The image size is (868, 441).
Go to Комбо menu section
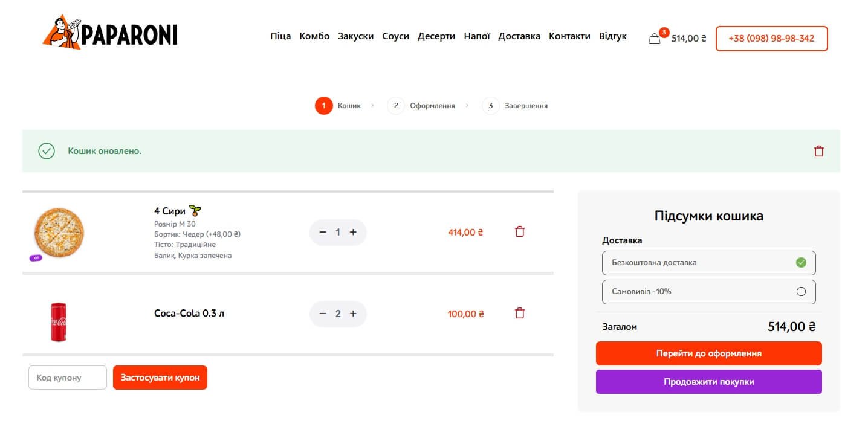(x=314, y=36)
